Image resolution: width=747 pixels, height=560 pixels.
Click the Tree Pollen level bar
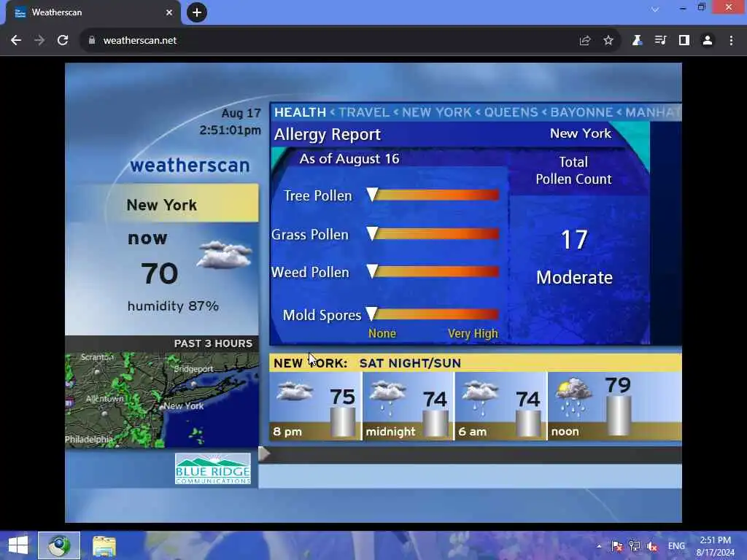433,195
